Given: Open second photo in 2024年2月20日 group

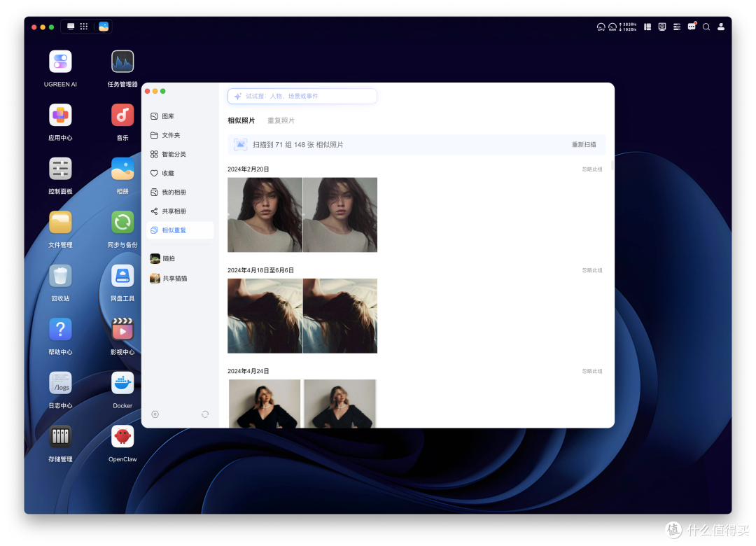Looking at the screenshot, I should click(x=340, y=215).
